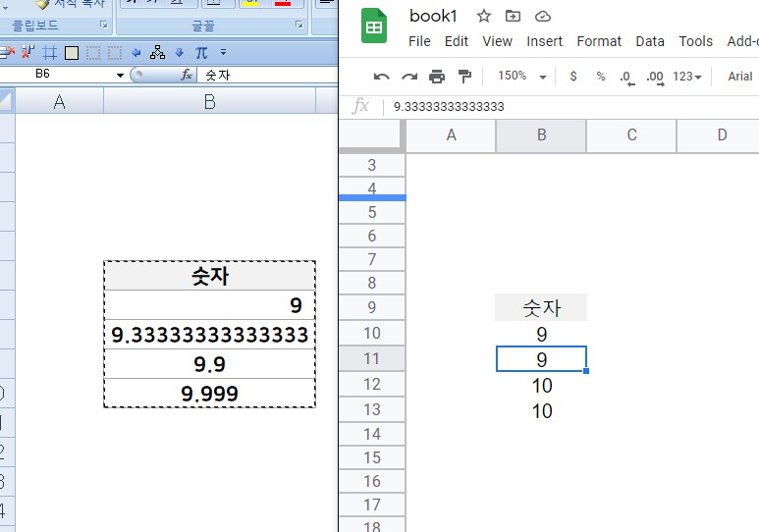Insert equation with the pi icon
This screenshot has width=759, height=532.
pyautogui.click(x=201, y=52)
